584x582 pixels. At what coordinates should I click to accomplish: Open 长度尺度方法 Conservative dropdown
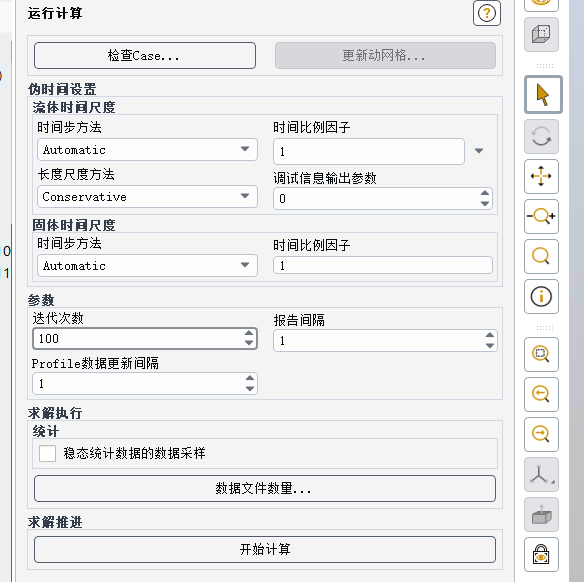pyautogui.click(x=147, y=197)
